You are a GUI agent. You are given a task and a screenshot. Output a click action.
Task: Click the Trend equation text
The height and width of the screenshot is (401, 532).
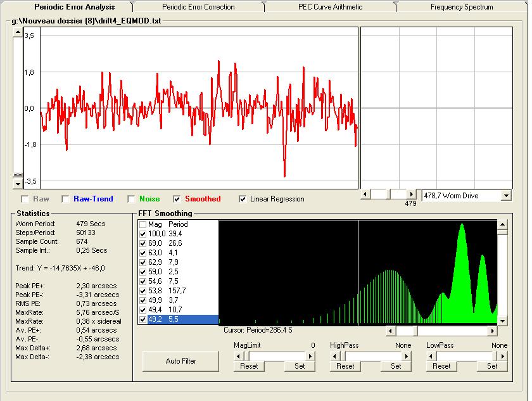[60, 269]
